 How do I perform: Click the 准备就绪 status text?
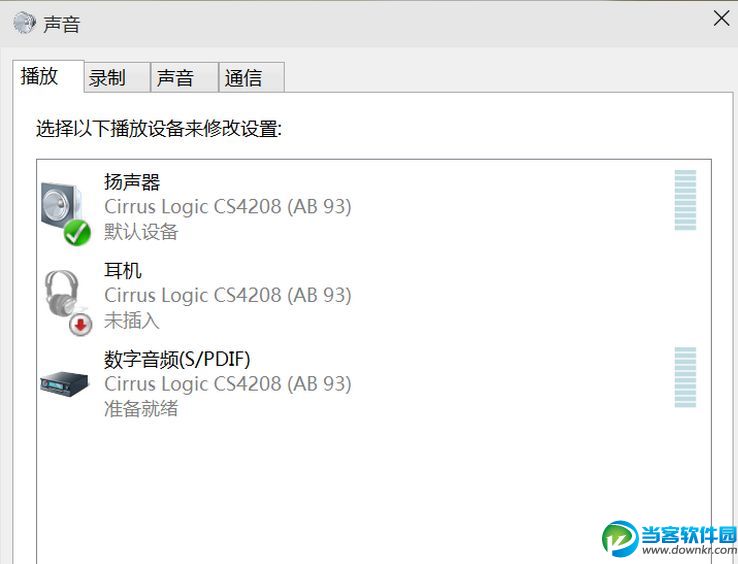141,409
